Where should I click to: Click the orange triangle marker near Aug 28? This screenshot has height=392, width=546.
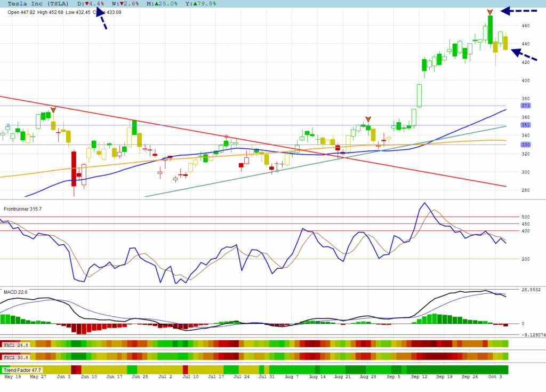[368, 119]
